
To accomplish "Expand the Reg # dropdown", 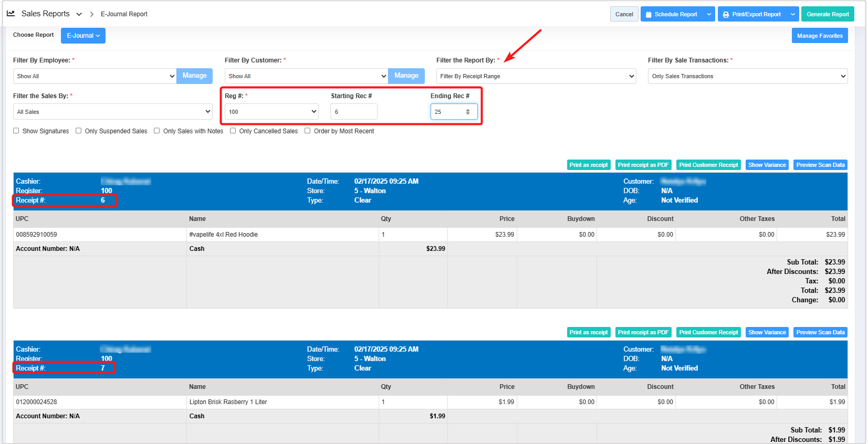I will (271, 112).
